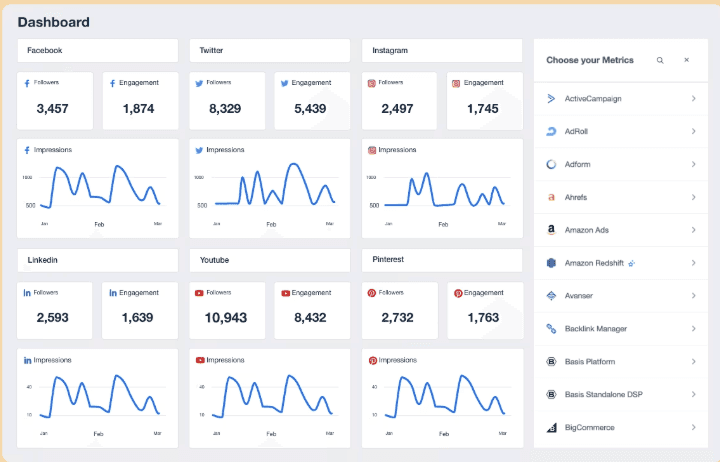
Task: Click the ActiveCampaign icon
Action: [551, 98]
